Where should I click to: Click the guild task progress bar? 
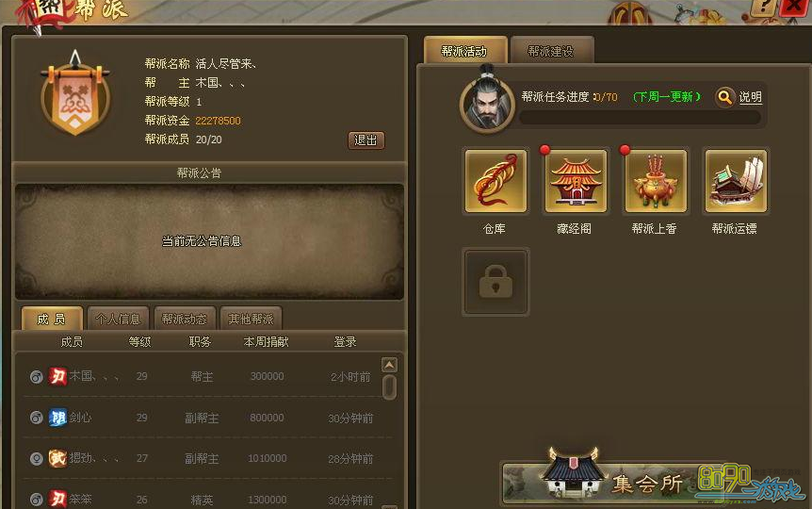coord(640,118)
